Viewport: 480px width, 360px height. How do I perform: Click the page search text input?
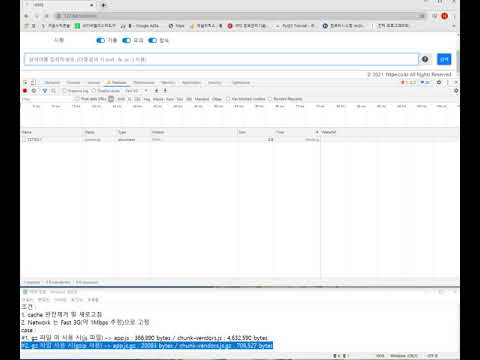(221, 59)
